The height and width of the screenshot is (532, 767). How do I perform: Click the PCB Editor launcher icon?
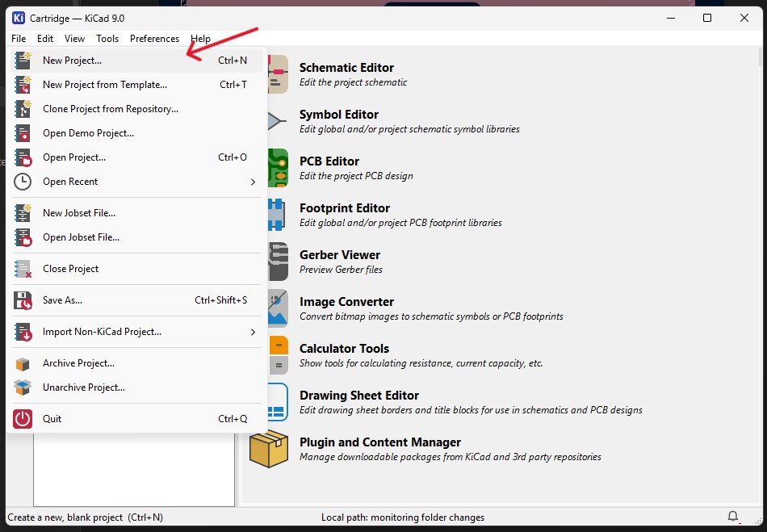tap(278, 168)
